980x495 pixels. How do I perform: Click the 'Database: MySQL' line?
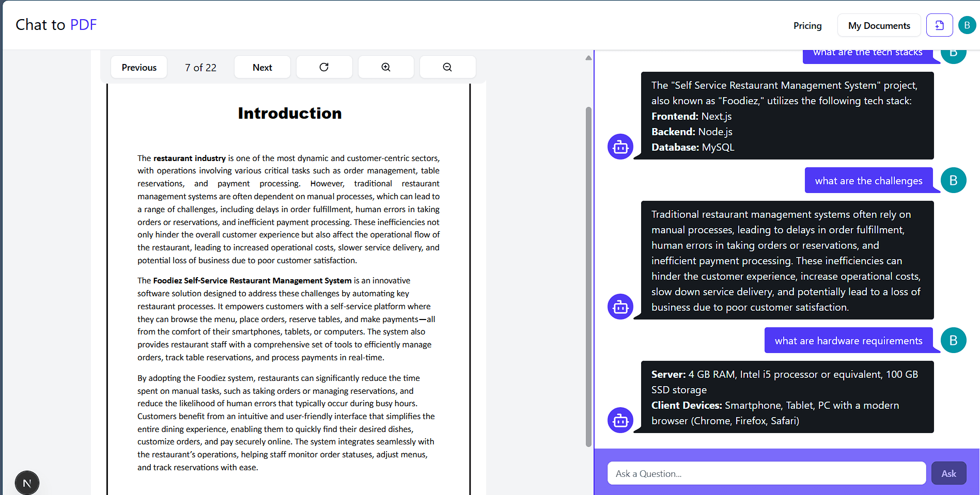tap(693, 147)
